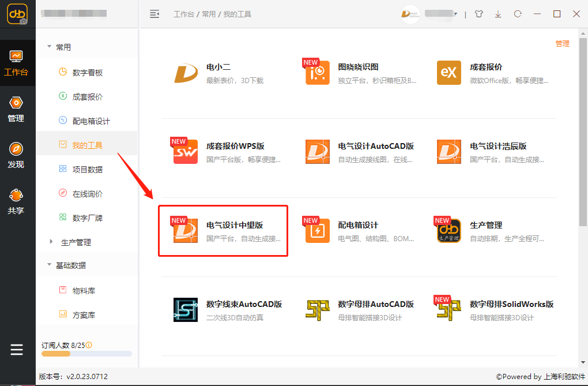Click the 订阅人数 8/25 text
Viewport: 588px width, 386px height.
coord(63,345)
